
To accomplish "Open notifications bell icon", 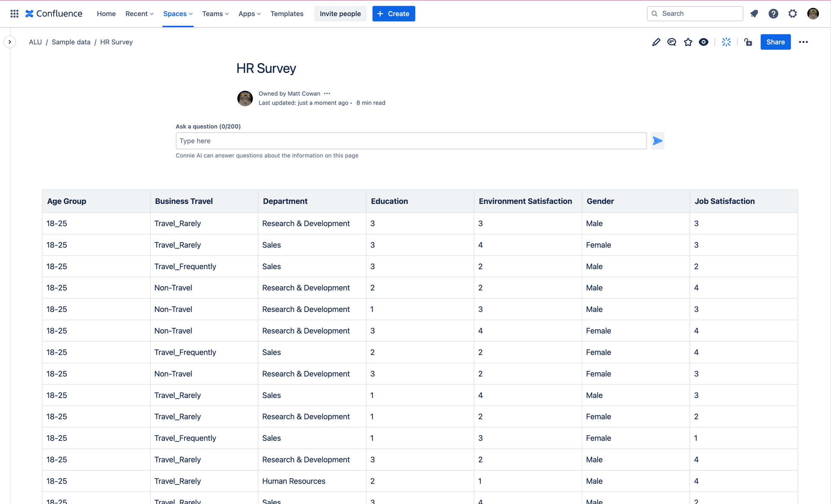I will click(x=754, y=14).
